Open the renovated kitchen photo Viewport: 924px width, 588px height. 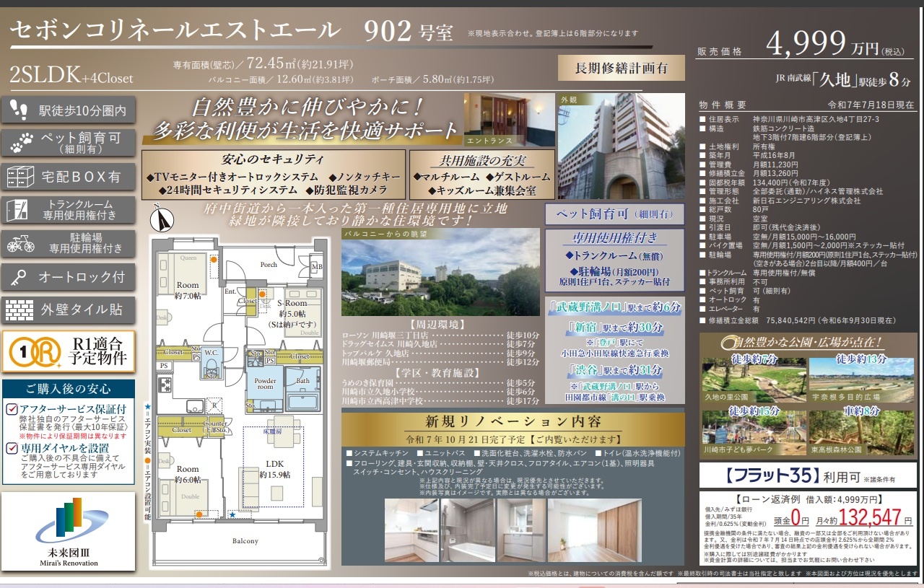[x=411, y=530]
